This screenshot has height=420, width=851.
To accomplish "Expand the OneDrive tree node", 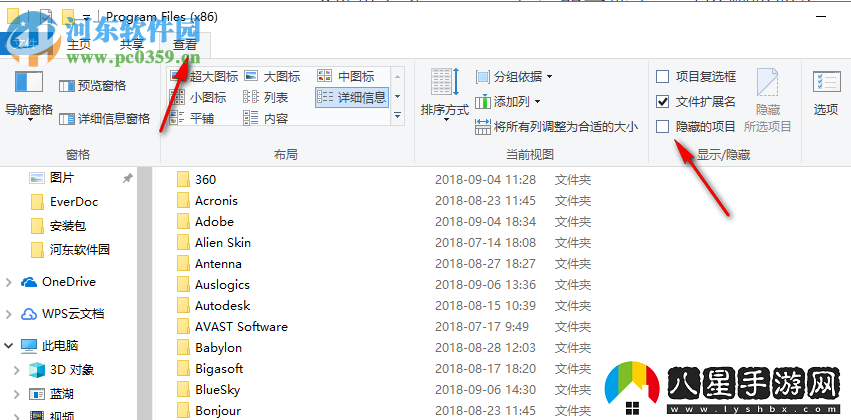I will click(10, 282).
